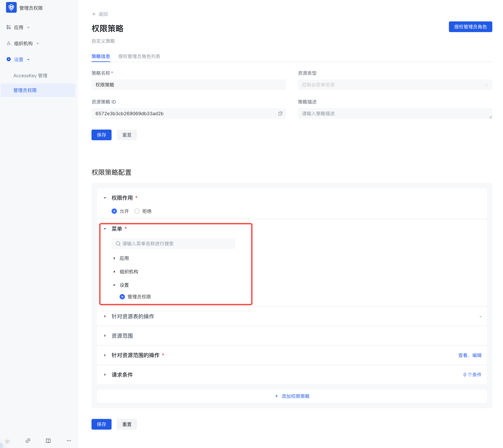Open AccessKey 管理 in sidebar
Viewport: 503px width, 448px height.
click(30, 76)
